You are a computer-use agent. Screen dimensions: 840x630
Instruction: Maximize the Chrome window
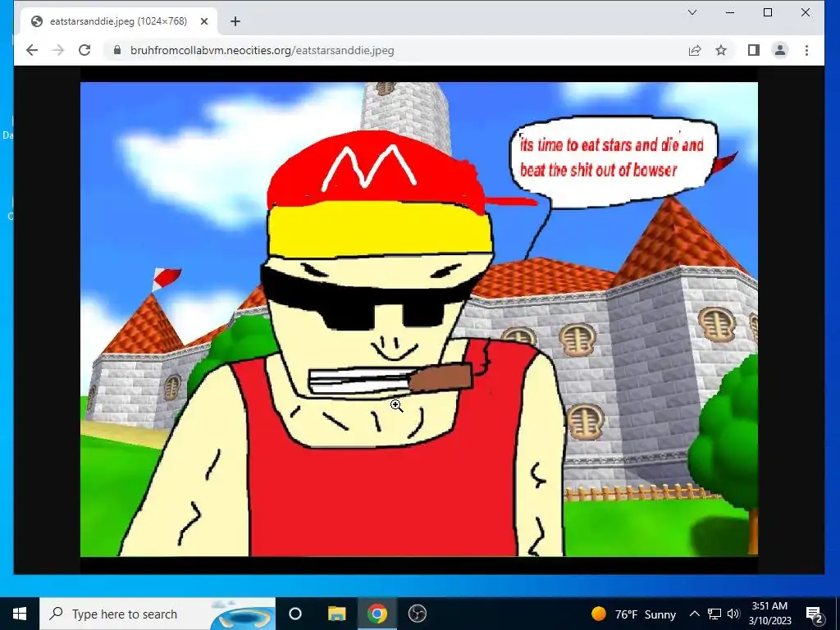(768, 12)
